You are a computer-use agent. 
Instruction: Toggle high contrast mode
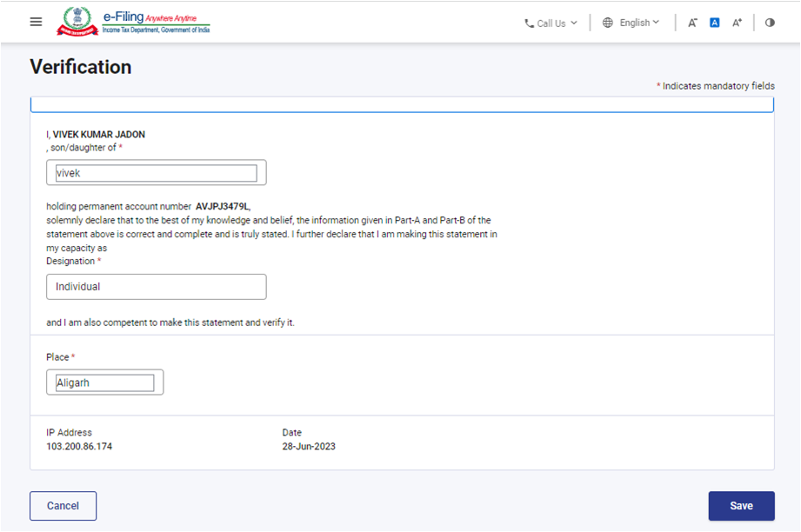click(770, 23)
